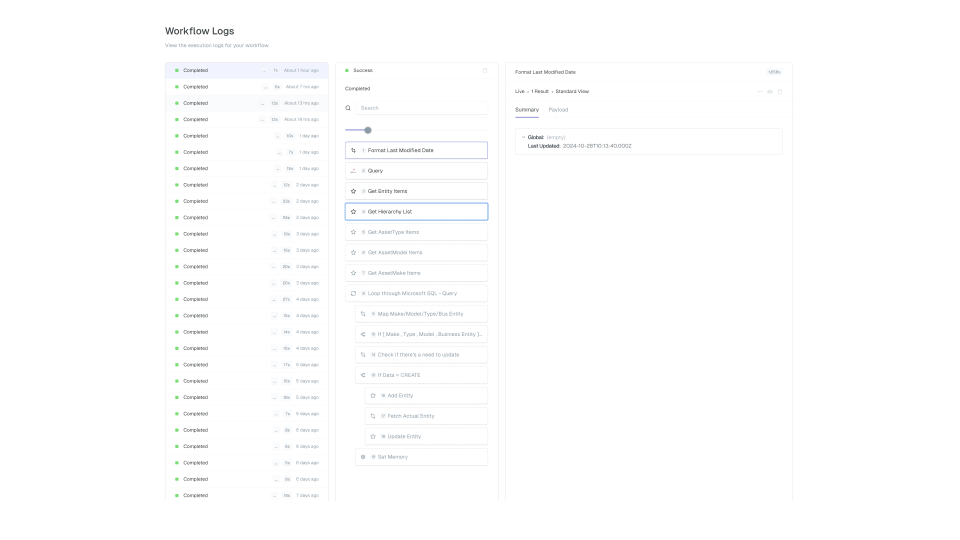This screenshot has width=960, height=540.
Task: Click the branch icon on If Data = CREATE
Action: (x=362, y=375)
